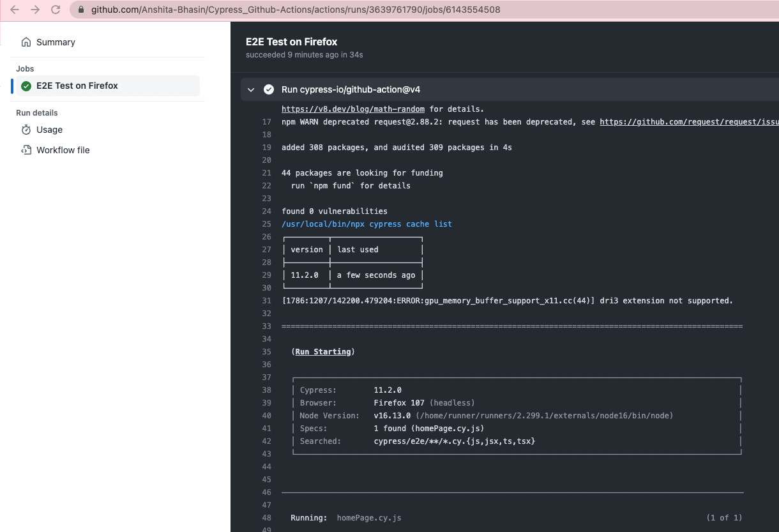This screenshot has width=779, height=532.
Task: Click the Run Starting link in the log
Action: tap(323, 351)
